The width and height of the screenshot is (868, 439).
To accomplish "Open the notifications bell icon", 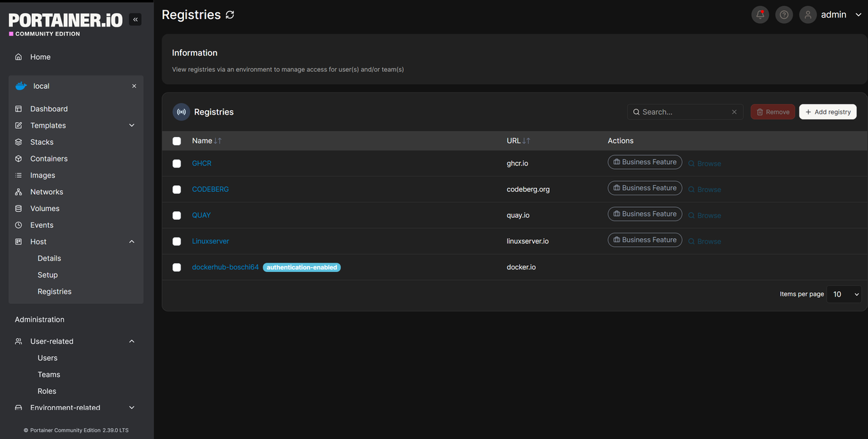I will click(x=760, y=15).
